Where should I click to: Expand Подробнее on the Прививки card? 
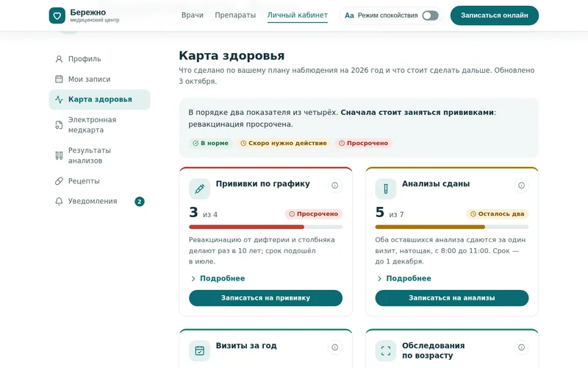tap(218, 279)
